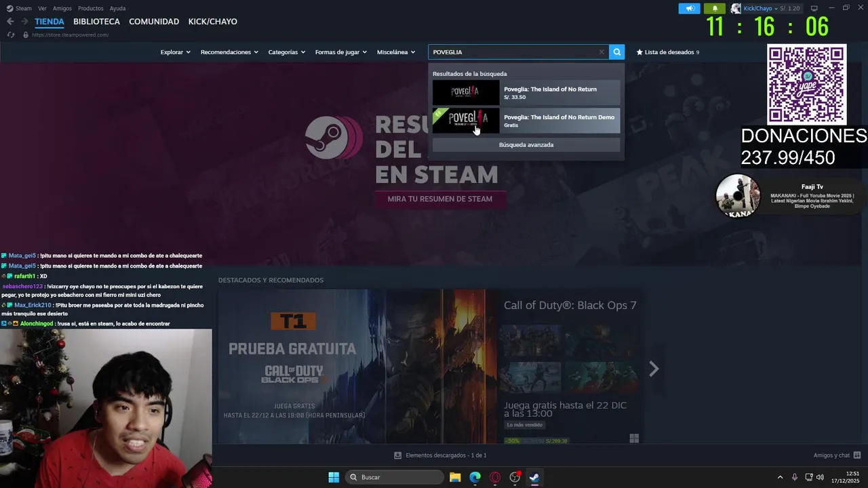This screenshot has height=488, width=868.
Task: Switch to Big Picture mode icon
Action: click(814, 8)
